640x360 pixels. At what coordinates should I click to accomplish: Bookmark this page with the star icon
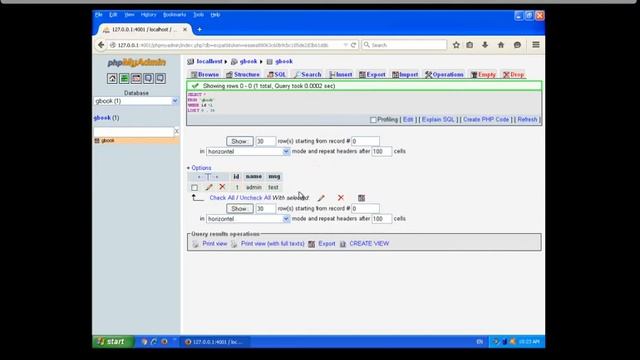456,45
